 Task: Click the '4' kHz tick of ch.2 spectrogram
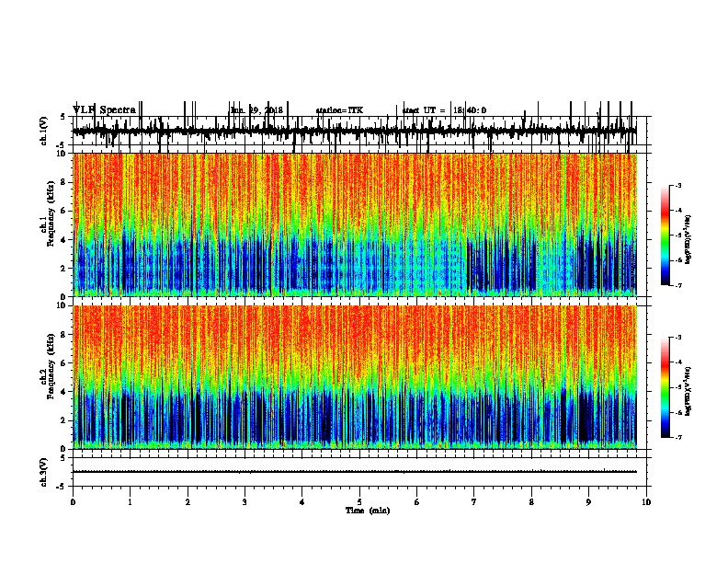64,392
